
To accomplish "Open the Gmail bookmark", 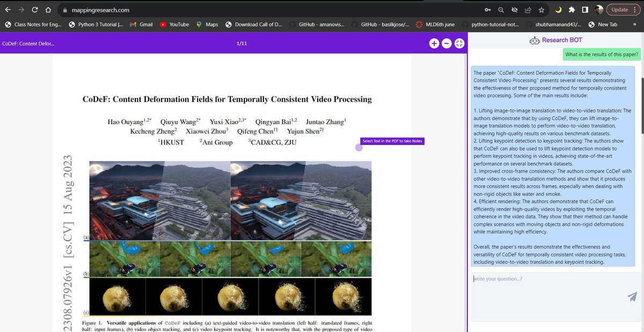I will (x=142, y=24).
